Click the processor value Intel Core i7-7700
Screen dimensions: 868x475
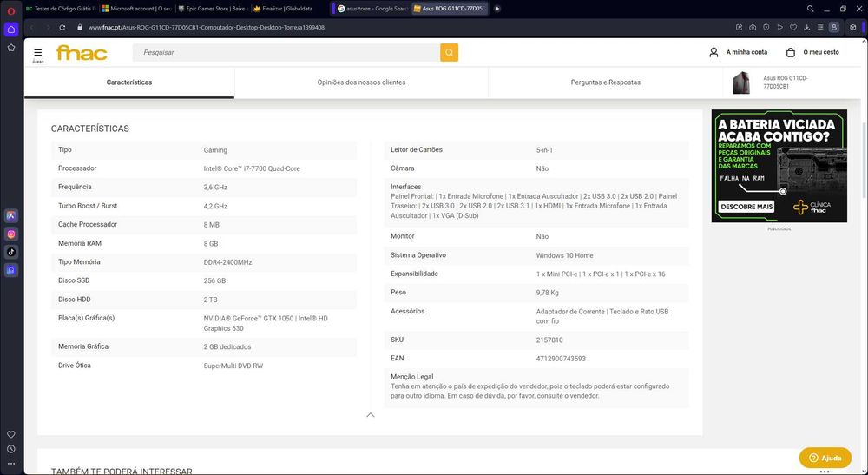(252, 168)
